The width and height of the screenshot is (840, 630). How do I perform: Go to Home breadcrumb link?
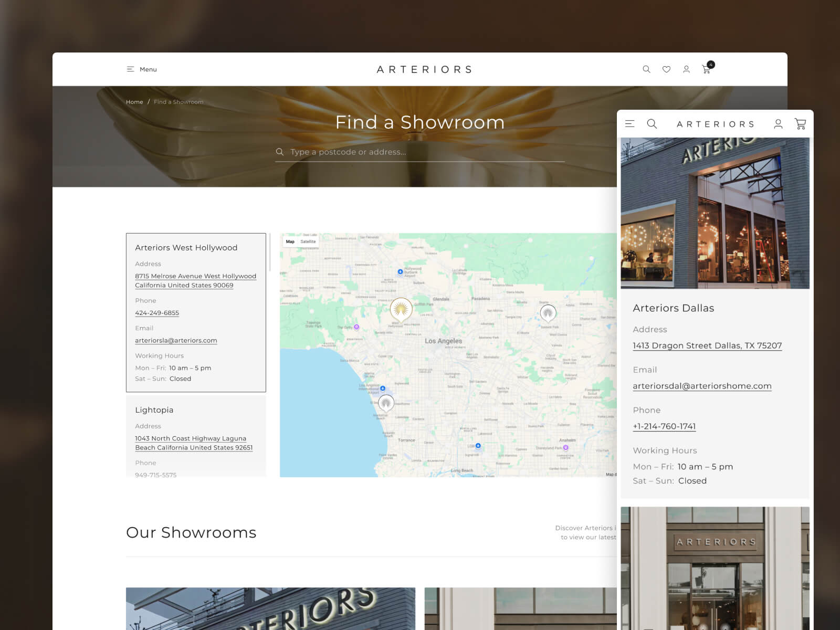coord(134,102)
